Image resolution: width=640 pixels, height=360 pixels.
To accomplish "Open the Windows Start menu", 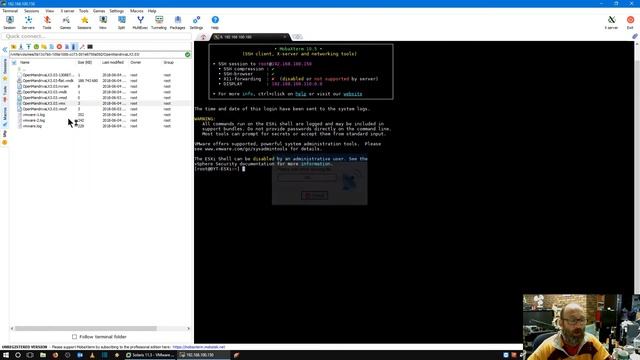I will coord(6,355).
